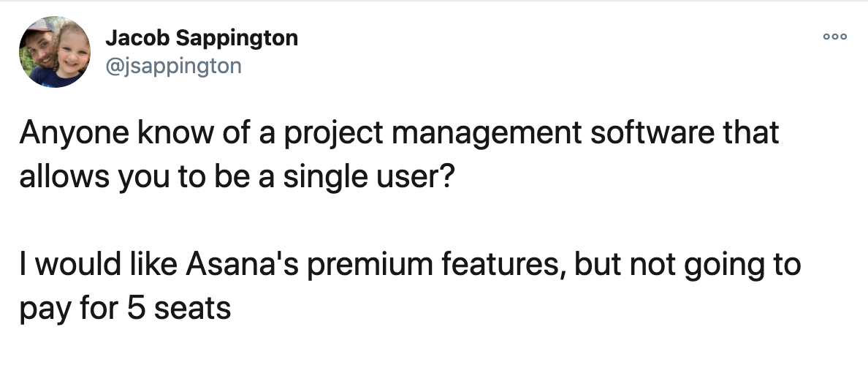Click the "single user?" text in the tweet

(x=369, y=177)
